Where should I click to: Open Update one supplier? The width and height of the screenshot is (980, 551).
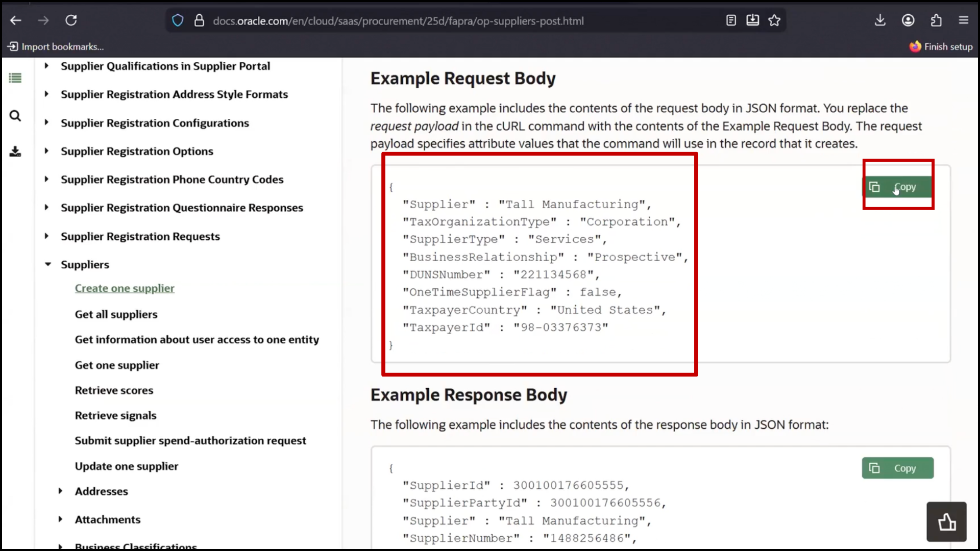click(127, 466)
